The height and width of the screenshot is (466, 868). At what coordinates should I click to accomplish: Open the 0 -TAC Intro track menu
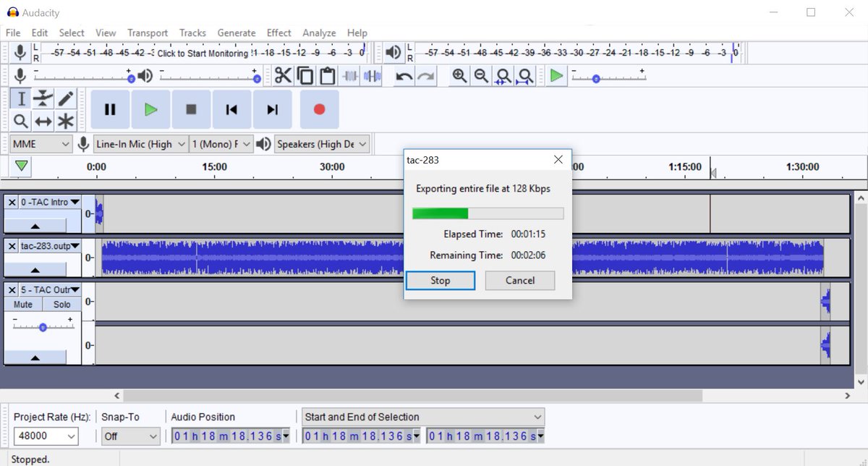50,202
